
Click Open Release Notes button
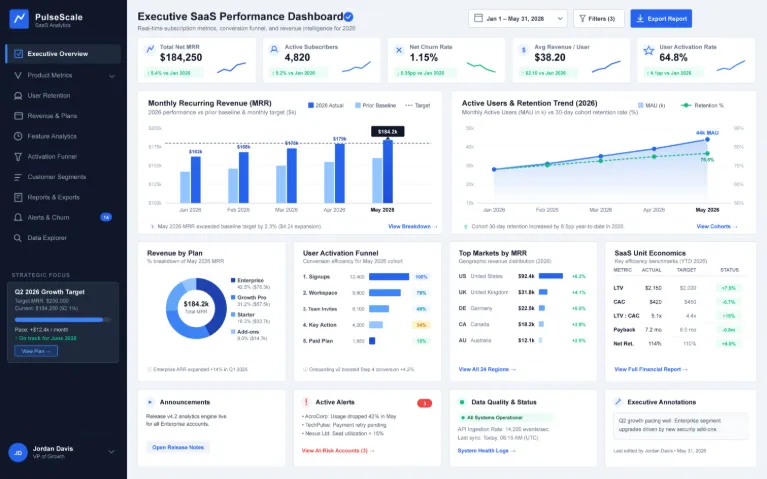tap(178, 447)
